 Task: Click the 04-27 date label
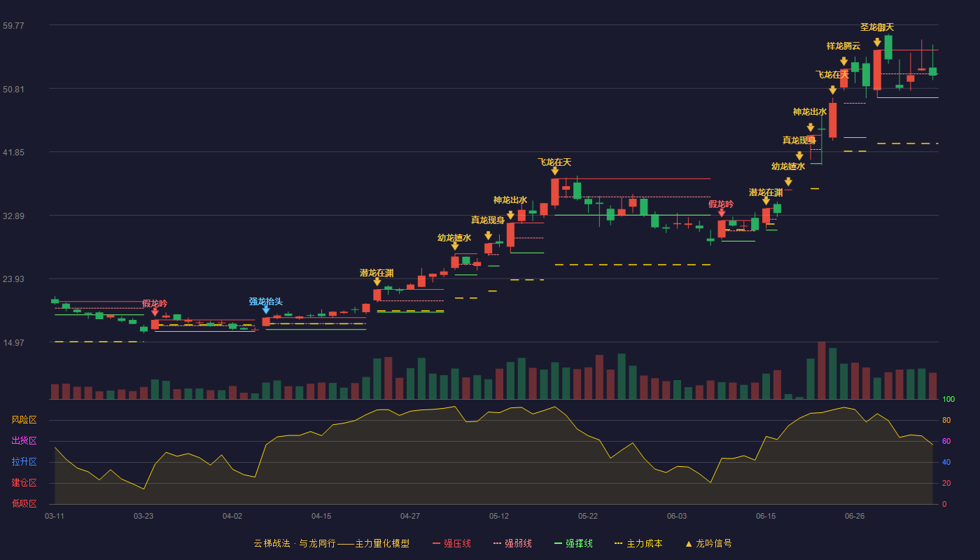410,516
